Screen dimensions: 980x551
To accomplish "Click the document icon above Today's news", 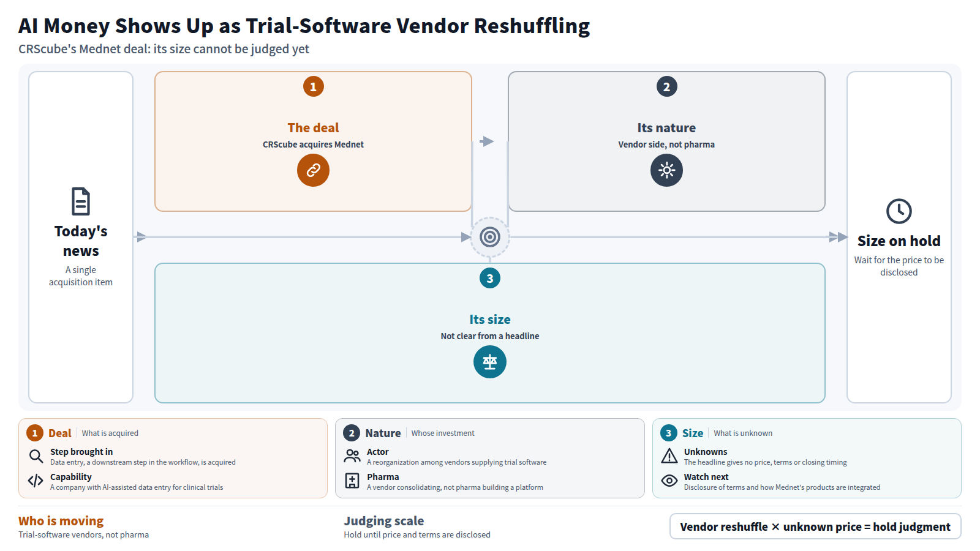I will [x=81, y=201].
